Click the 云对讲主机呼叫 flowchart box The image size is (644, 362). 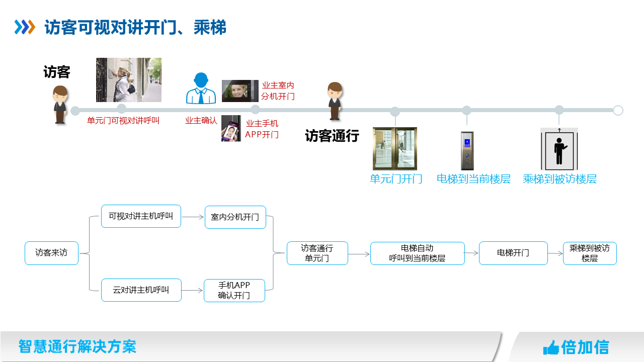(141, 290)
